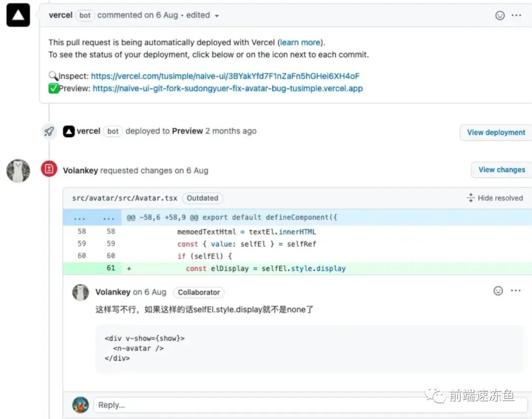Add emoji reaction to Volankey's comment
Image resolution: width=532 pixels, height=419 pixels.
click(498, 291)
